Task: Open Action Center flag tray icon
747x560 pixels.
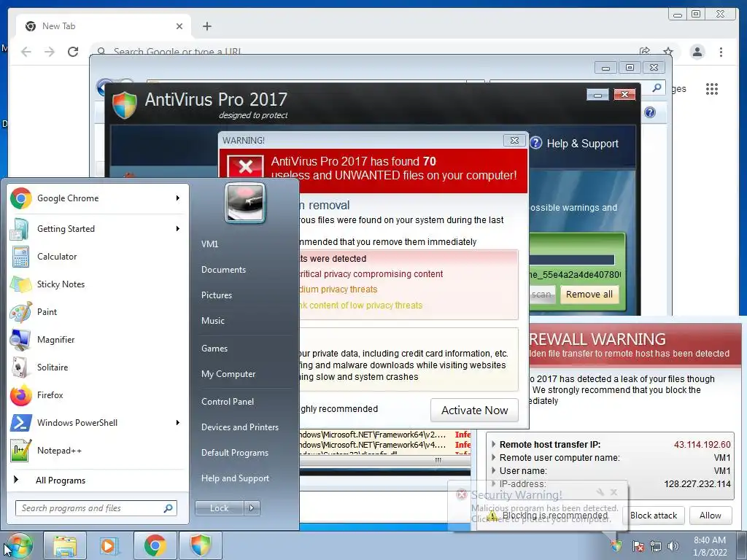Action: point(638,546)
